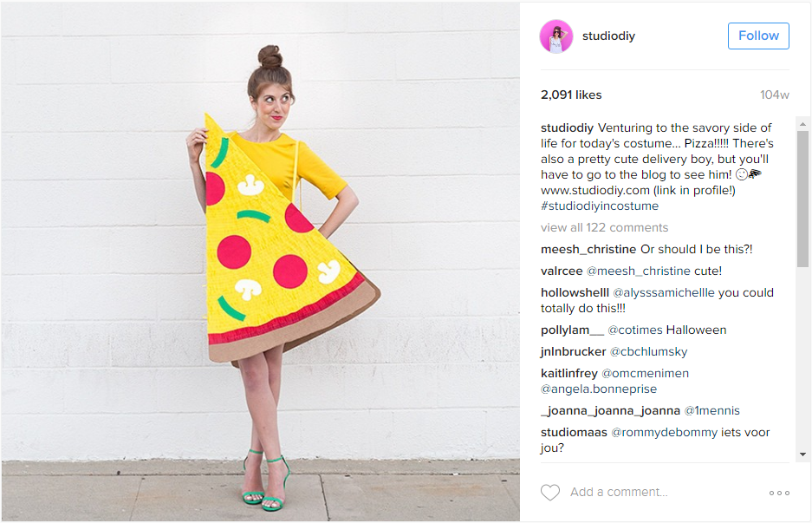Click the scrollbar up arrow
Viewport: 812px width, 523px height.
[x=802, y=124]
